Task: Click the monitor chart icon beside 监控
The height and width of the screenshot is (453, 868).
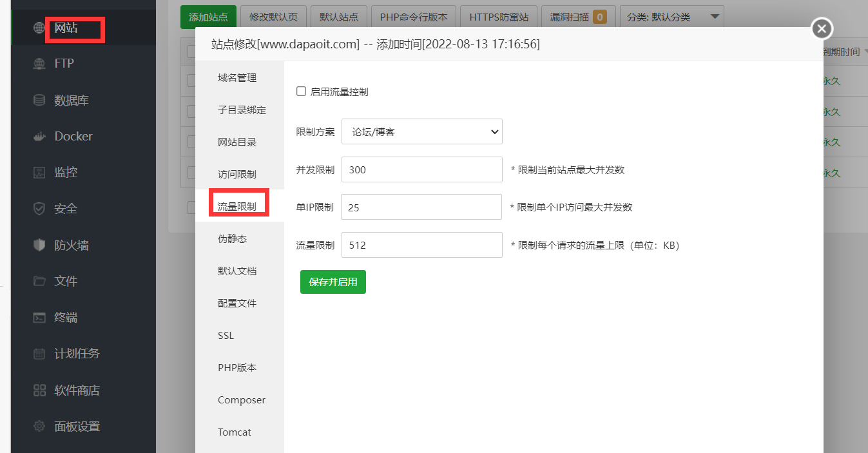Action: (39, 173)
